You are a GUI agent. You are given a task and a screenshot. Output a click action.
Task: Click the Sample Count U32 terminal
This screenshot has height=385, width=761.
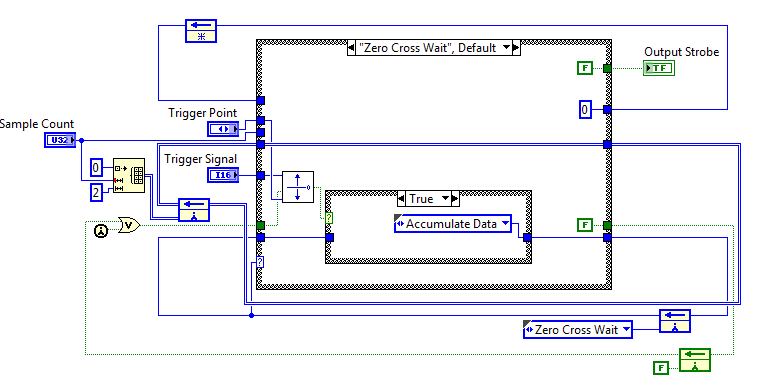coord(60,140)
